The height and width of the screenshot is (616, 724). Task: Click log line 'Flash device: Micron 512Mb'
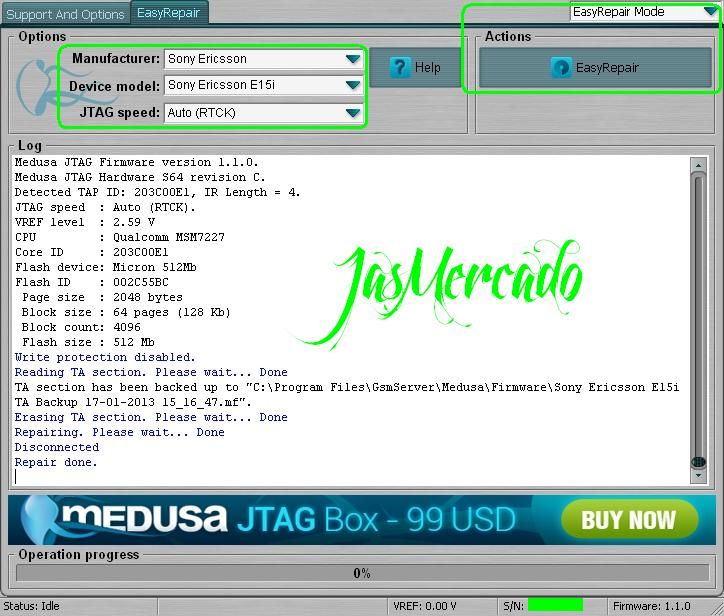point(106,267)
